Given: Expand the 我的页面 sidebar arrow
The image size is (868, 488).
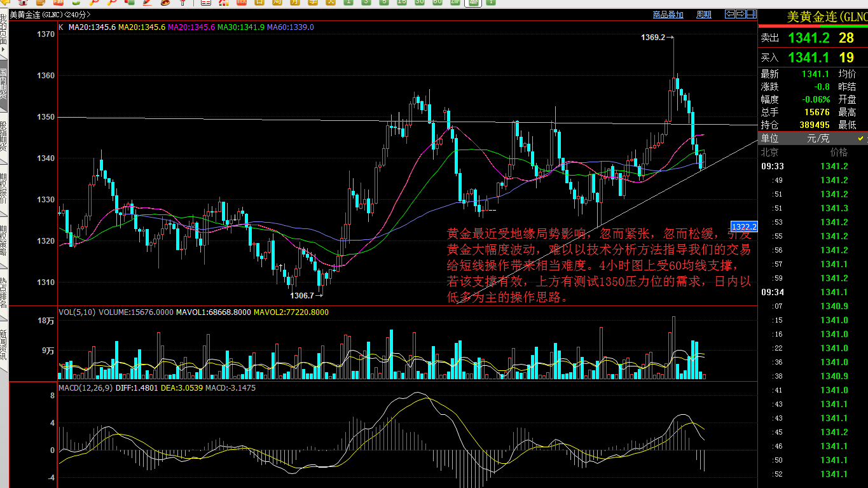Looking at the screenshot, I should 3,50.
